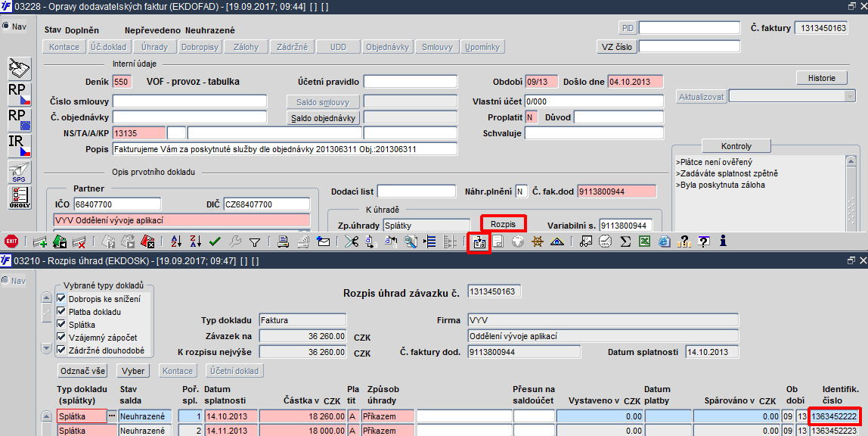868x436 pixels.
Task: Click the question mark help window icon
Action: 704,241
